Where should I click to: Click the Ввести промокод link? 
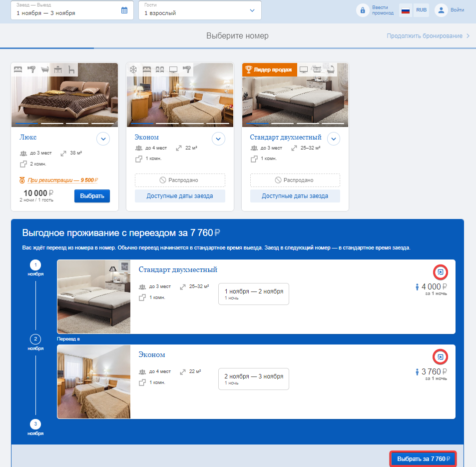[383, 10]
